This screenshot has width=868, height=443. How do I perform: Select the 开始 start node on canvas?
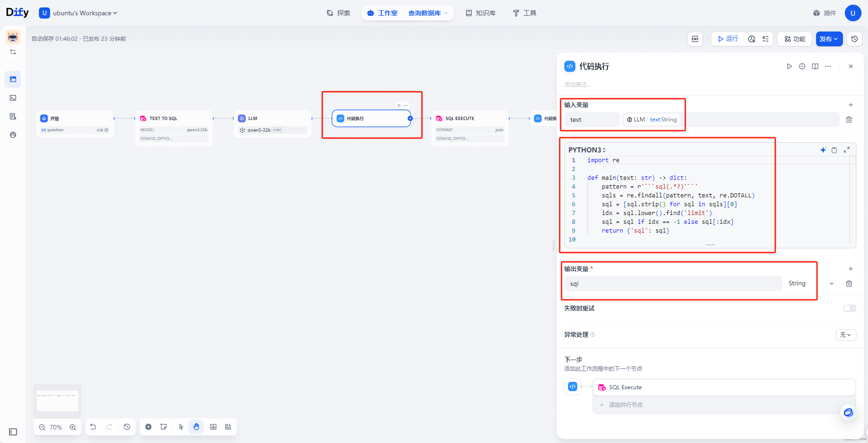[75, 124]
